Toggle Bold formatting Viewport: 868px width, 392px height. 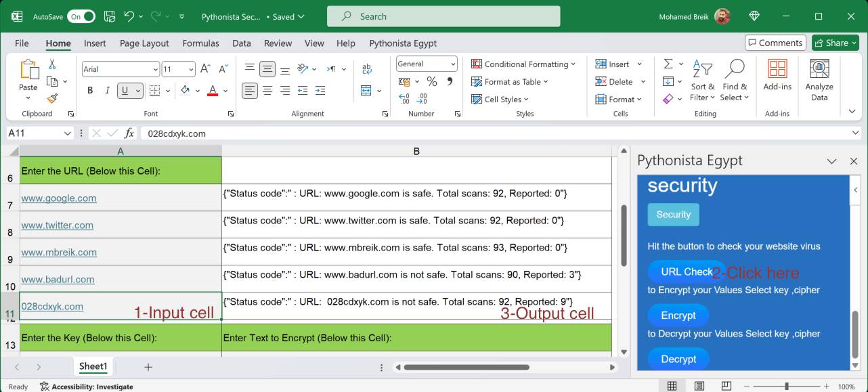tap(90, 90)
